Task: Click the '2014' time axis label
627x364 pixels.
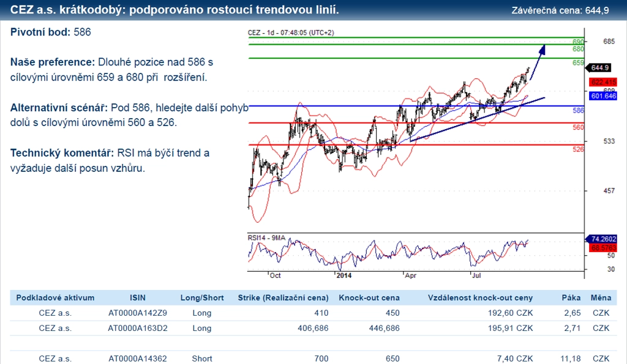Action: [x=344, y=275]
